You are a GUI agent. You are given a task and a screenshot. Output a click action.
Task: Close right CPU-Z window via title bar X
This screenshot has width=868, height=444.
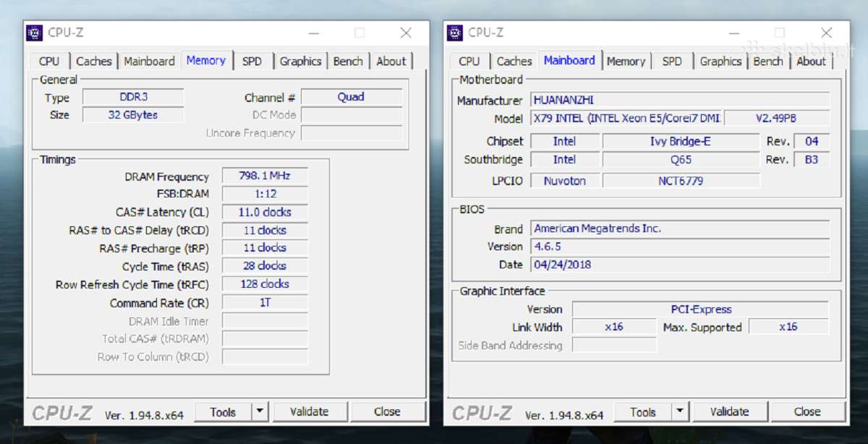click(x=826, y=33)
